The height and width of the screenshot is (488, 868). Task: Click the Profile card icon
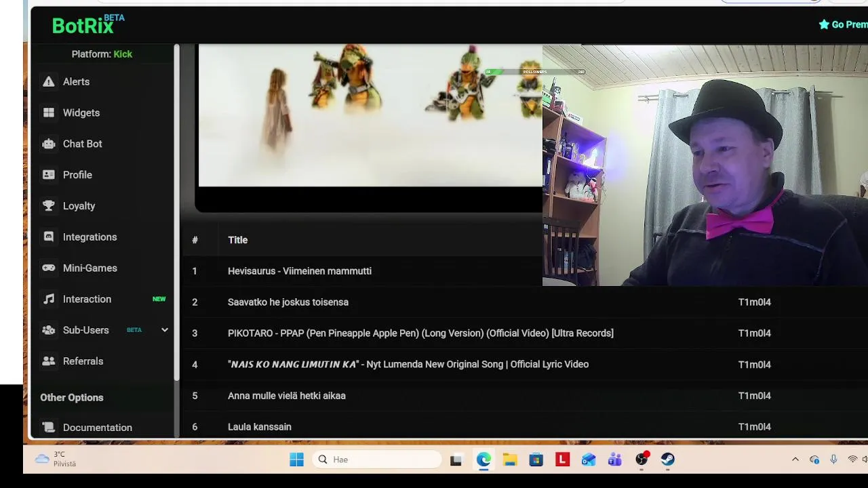48,175
